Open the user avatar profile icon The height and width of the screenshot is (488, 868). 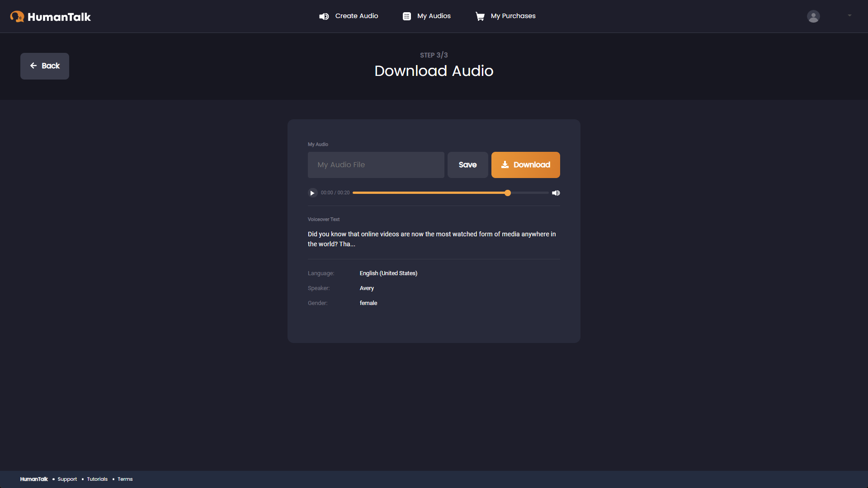(813, 16)
